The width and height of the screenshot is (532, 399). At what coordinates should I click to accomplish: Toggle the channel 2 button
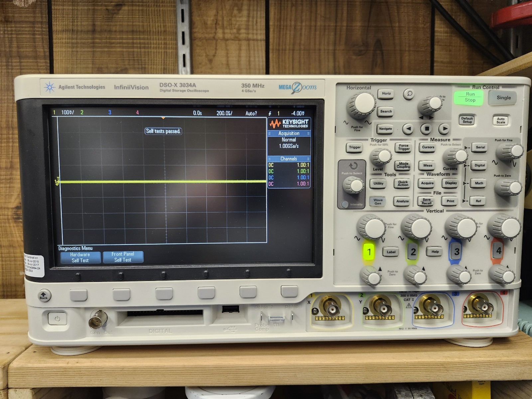(413, 252)
